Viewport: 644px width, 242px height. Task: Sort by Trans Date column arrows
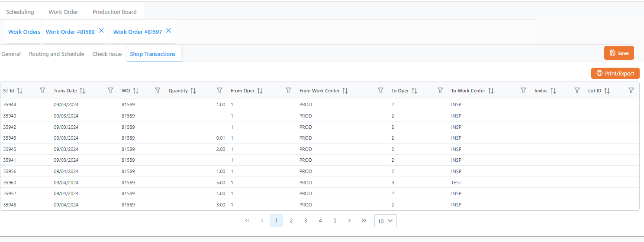[82, 91]
